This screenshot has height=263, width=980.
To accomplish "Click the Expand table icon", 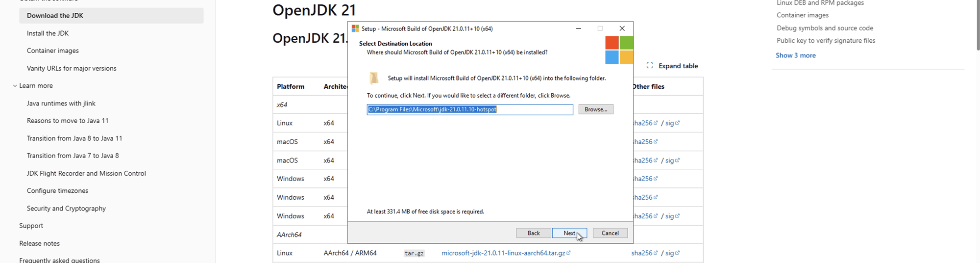I will (650, 66).
